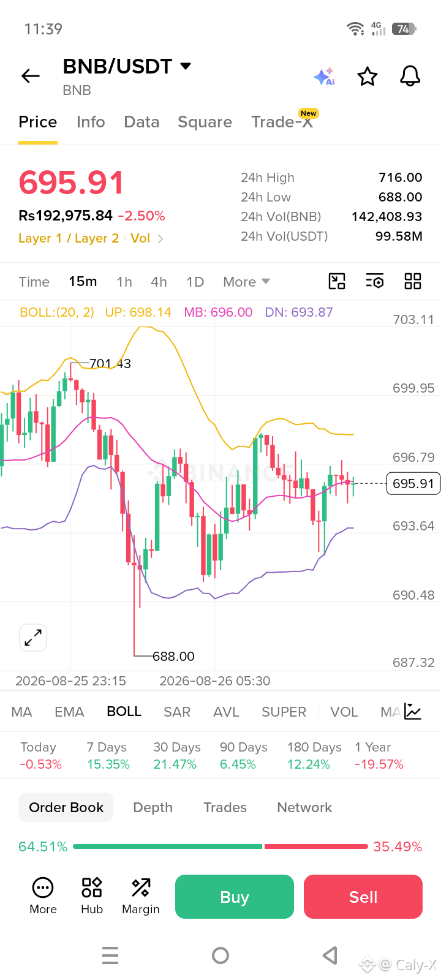Screen dimensions: 441x980
Task: Tap Android back triangle button
Action: coord(330,956)
